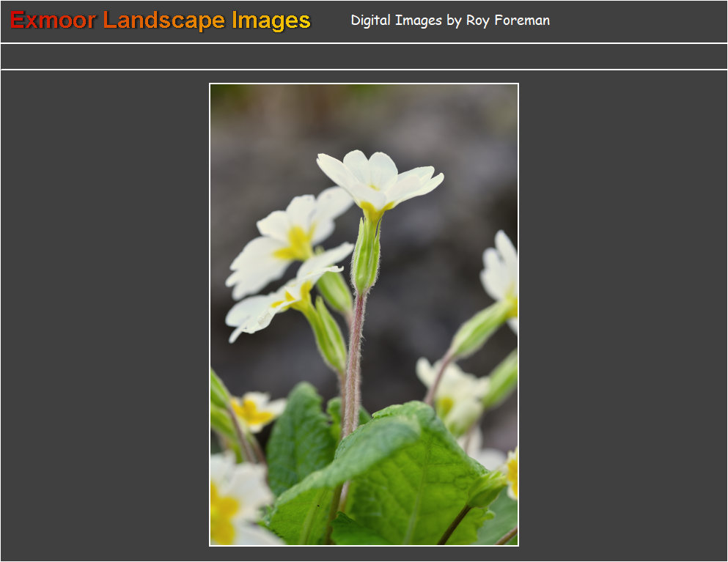Click the empty navigation bar below the header
Viewport: 728px width, 562px height.
364,56
